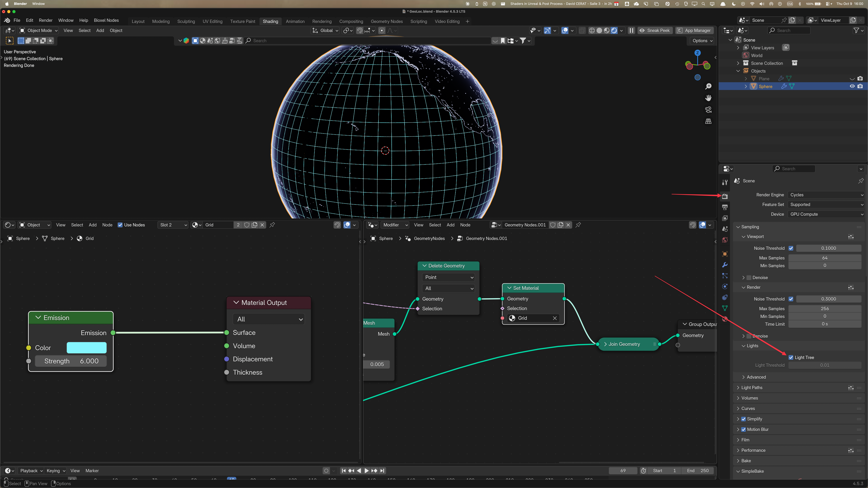The width and height of the screenshot is (868, 488).
Task: Jump to the timeline end frame
Action: 382,471
